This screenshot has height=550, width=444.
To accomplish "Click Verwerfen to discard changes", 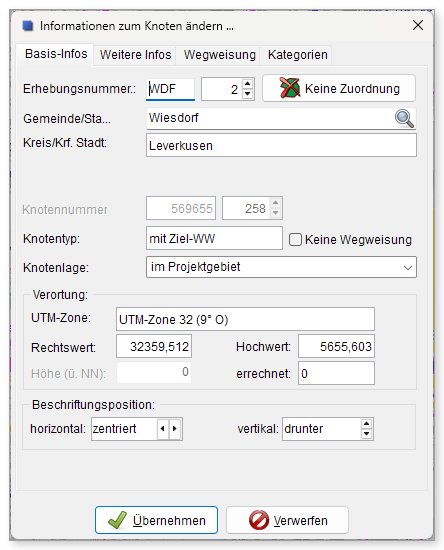I will tap(287, 520).
